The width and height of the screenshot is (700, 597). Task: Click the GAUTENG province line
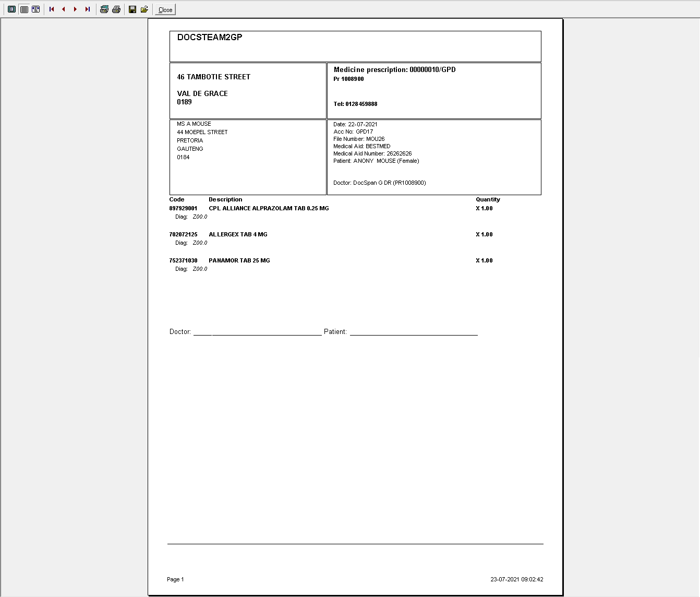(x=190, y=149)
